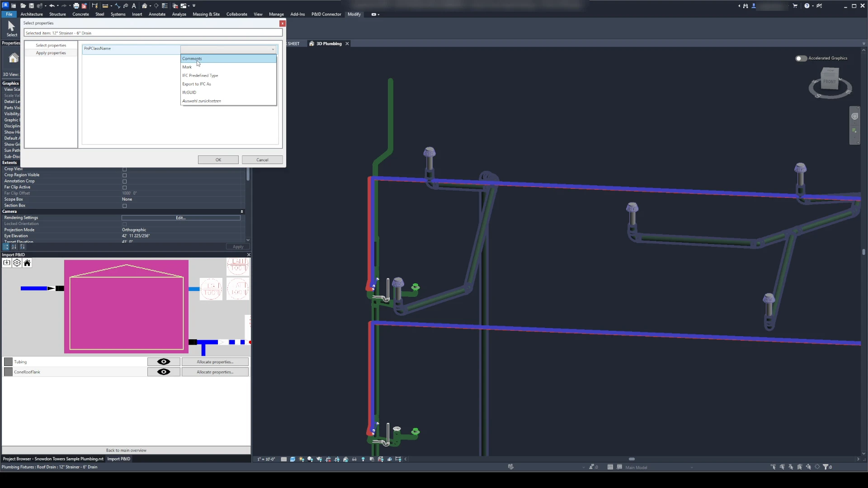Click Allocate properties for Tubing
Image resolution: width=868 pixels, height=488 pixels.
215,362
